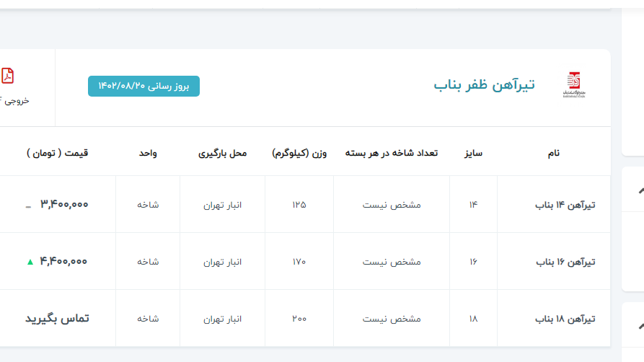Select the وزن (کیلوگرم) column header
644x362 pixels.
[299, 153]
